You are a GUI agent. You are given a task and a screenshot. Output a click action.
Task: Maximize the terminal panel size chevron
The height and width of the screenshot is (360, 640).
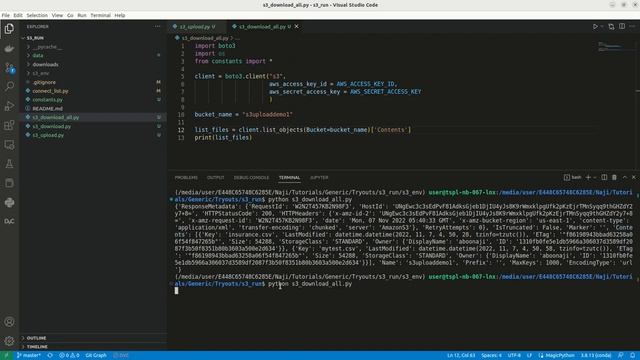624,178
